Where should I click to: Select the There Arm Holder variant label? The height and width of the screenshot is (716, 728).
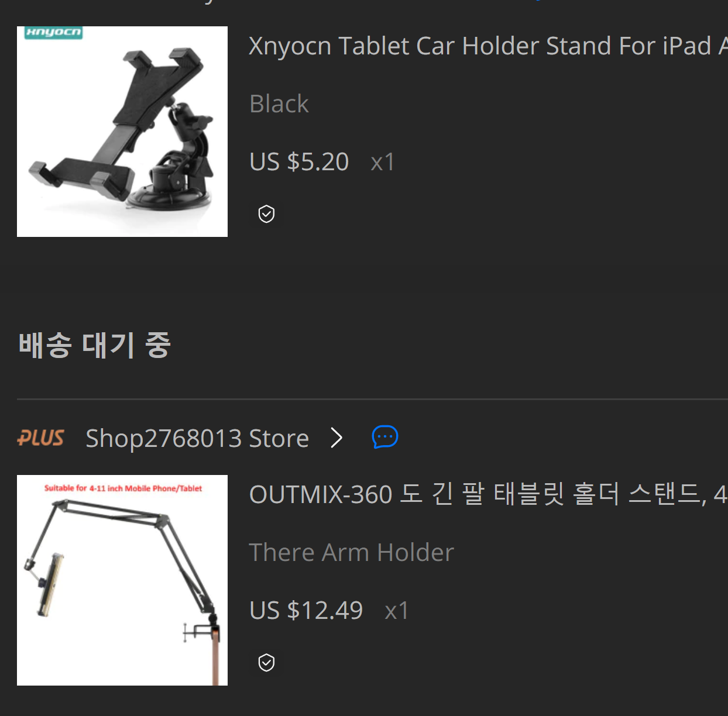352,552
